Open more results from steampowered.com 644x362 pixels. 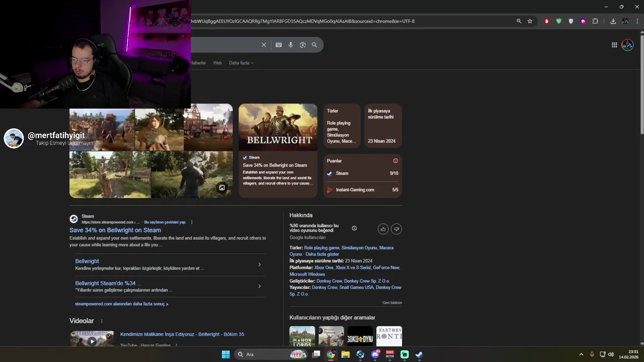pos(121,304)
